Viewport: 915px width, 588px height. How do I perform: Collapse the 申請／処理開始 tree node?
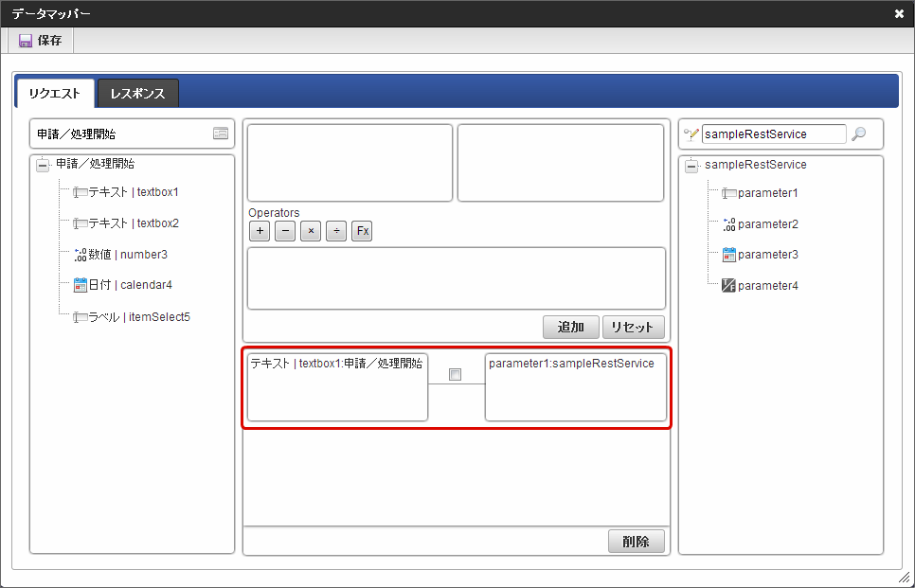[x=43, y=165]
